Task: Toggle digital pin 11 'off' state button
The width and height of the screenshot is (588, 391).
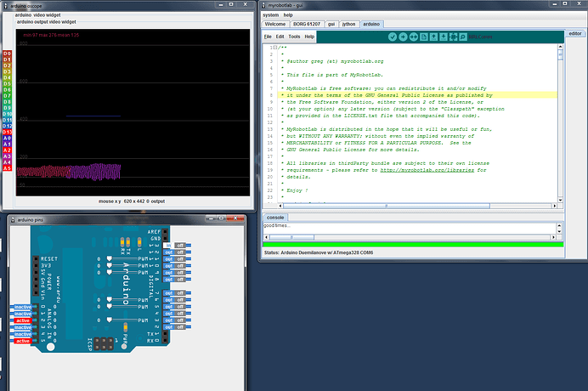Action: coord(180,259)
